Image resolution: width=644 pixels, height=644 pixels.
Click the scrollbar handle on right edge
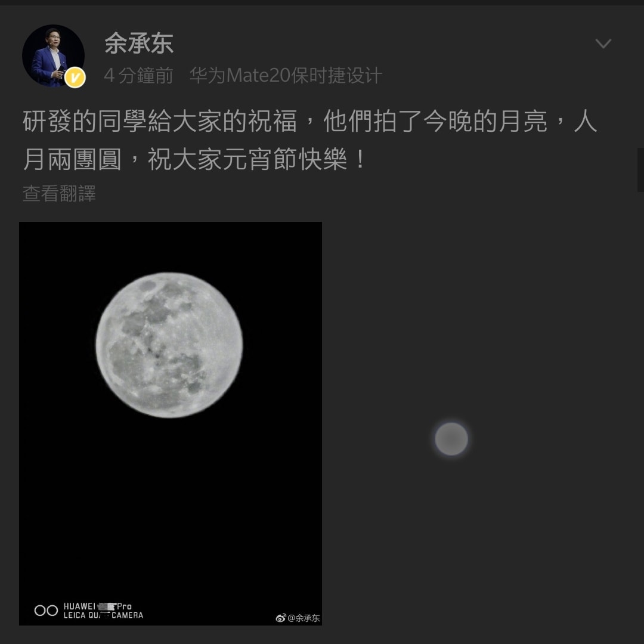[x=640, y=169]
